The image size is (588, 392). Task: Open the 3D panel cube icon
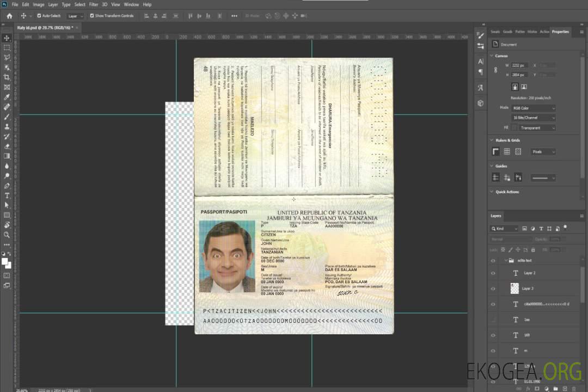[480, 103]
